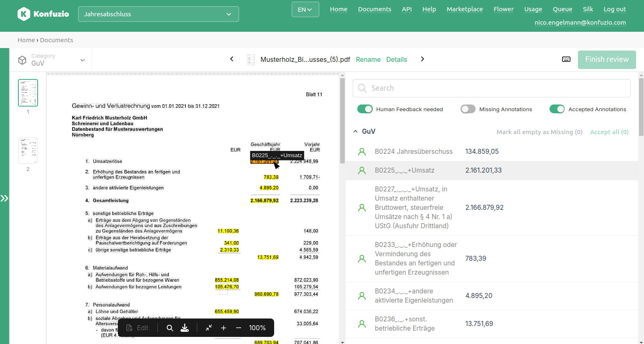Click the Finish review button
Screen dimensions: 644x344
[x=607, y=60]
